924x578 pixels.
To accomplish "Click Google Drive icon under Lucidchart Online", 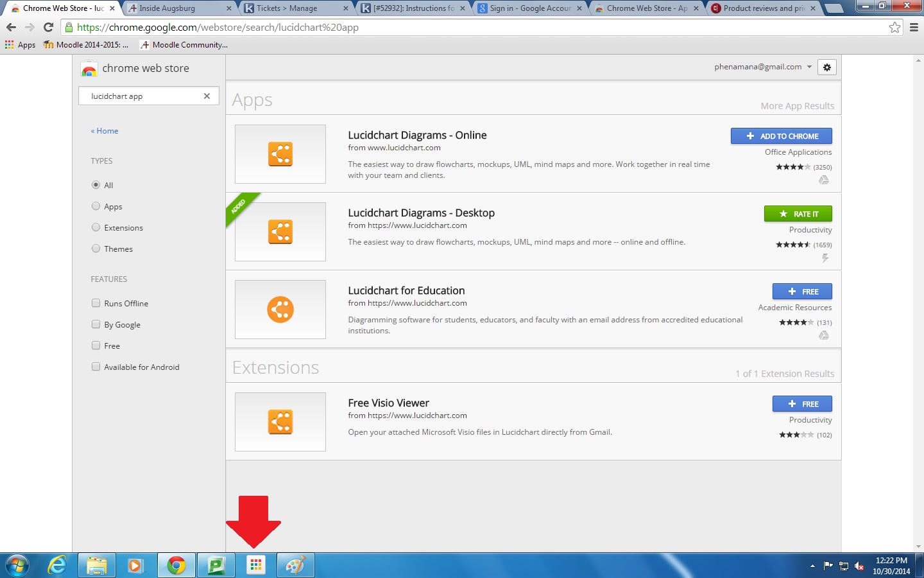I will [824, 180].
